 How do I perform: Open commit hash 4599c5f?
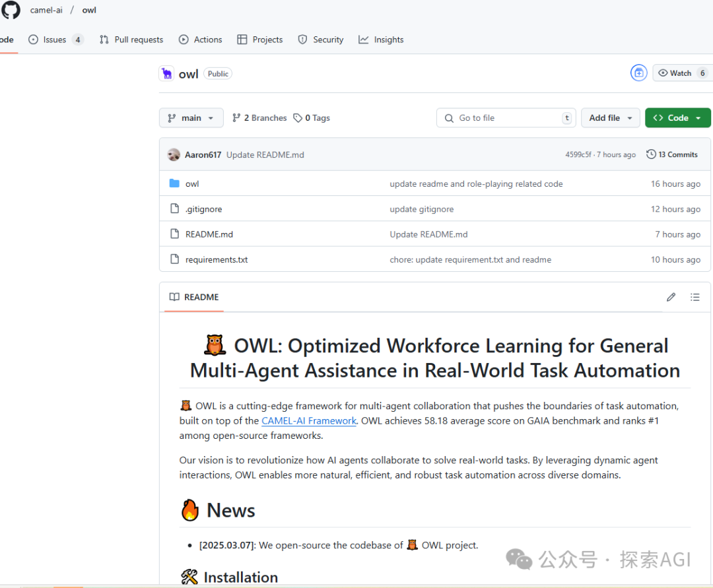click(x=578, y=154)
